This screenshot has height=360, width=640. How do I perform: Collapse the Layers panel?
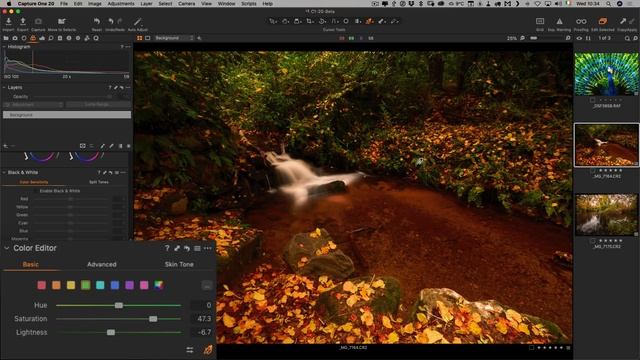(x=4, y=87)
